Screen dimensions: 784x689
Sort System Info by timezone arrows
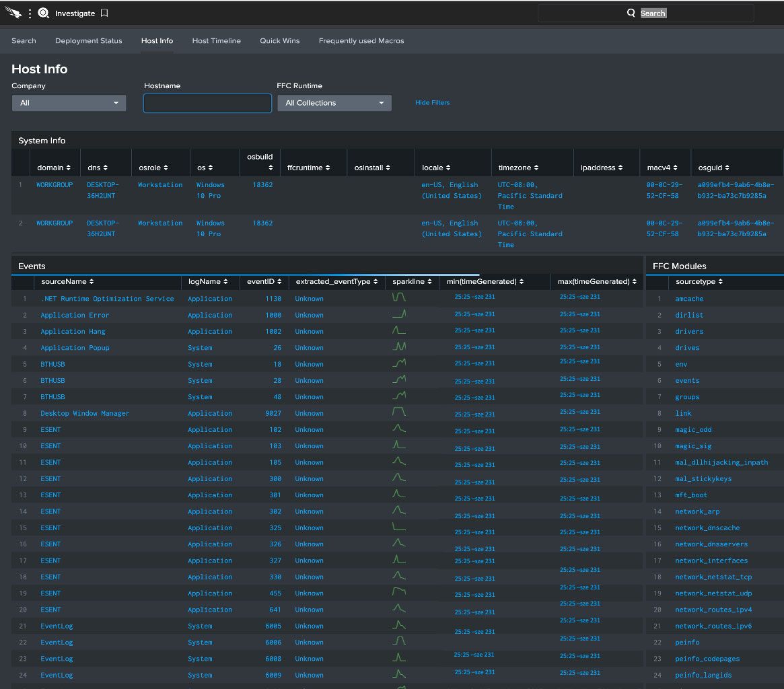point(536,168)
